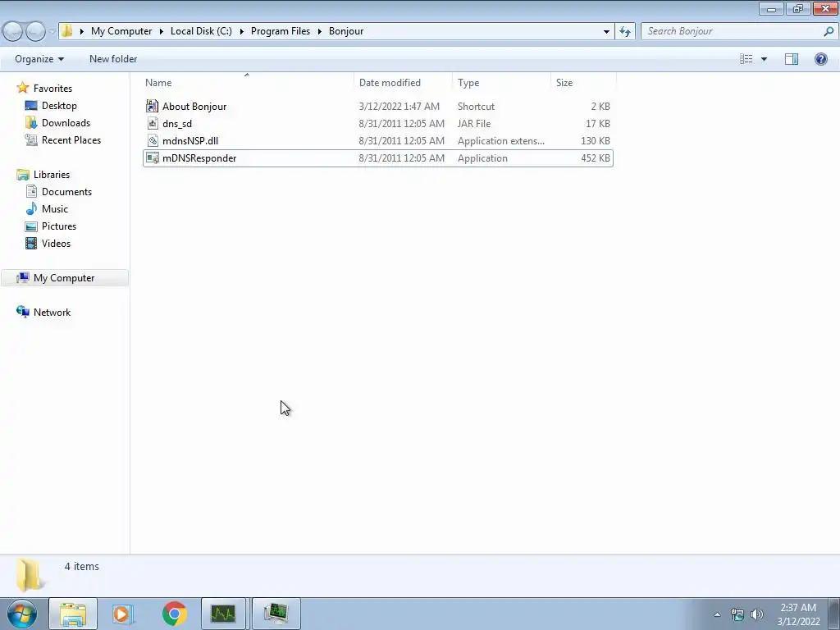The height and width of the screenshot is (630, 840).
Task: Select the mDNSResponder application icon
Action: tap(153, 158)
